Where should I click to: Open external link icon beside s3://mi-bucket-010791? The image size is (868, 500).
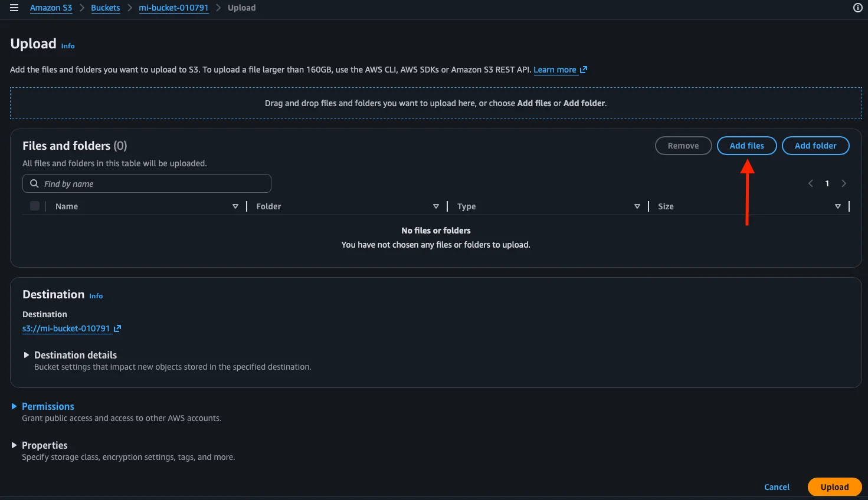point(117,328)
